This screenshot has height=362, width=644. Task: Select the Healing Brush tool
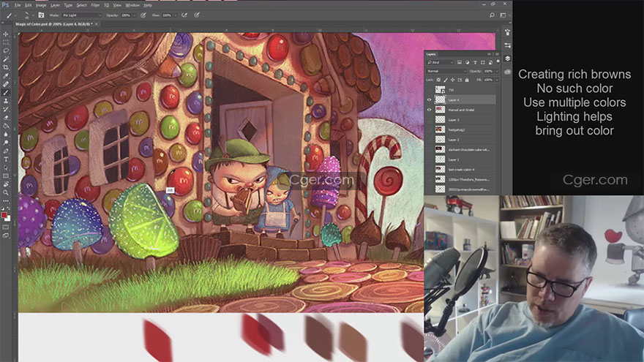(x=6, y=84)
